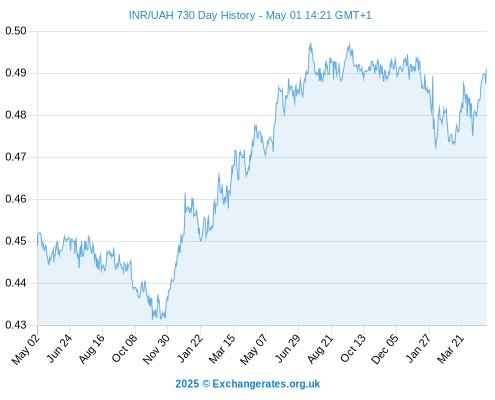This screenshot has height=400, width=495.
Task: Click the Dec 05 date label
Action: [385, 349]
